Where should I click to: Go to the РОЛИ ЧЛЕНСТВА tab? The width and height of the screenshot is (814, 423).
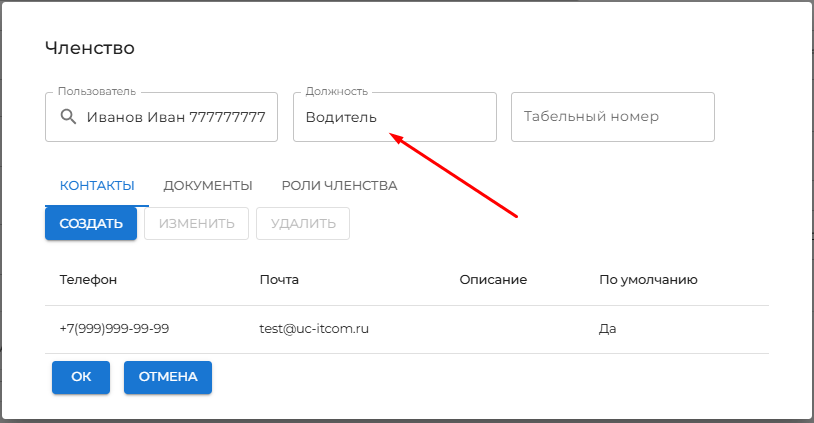pyautogui.click(x=339, y=186)
